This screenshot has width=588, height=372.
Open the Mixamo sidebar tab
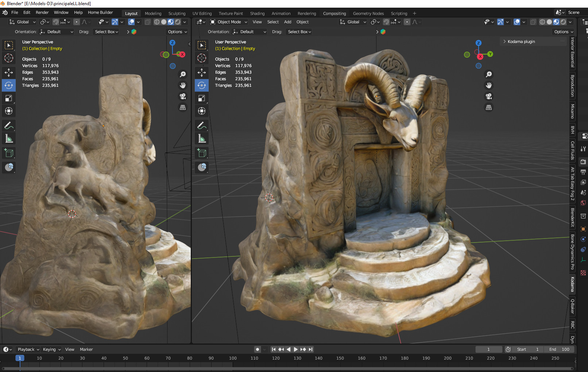tap(573, 112)
